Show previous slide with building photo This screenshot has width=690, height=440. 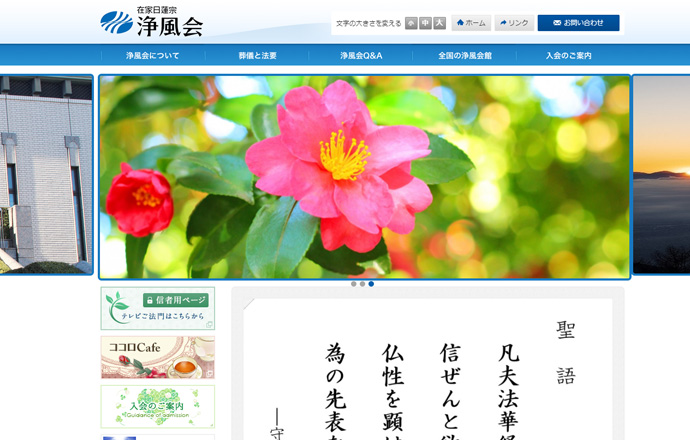(46, 175)
